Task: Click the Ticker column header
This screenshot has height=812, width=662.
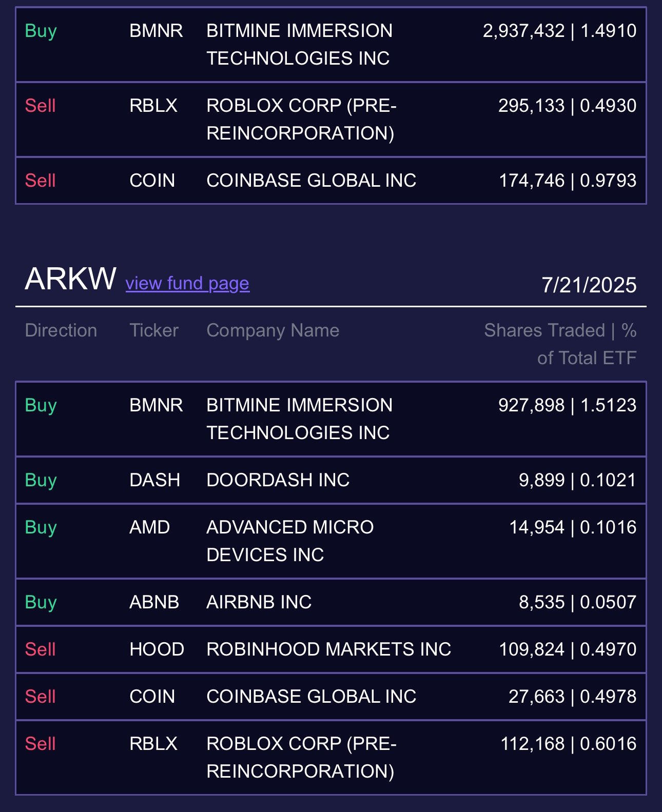Action: [154, 330]
